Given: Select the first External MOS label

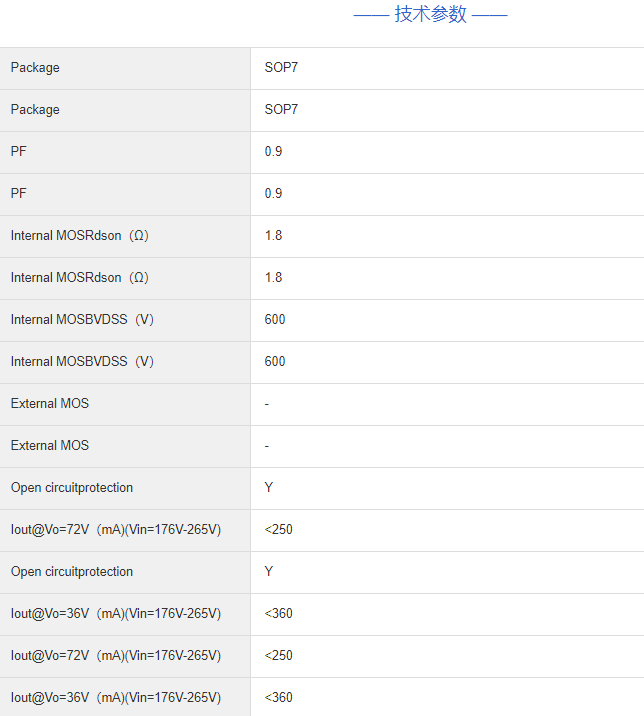Looking at the screenshot, I should pyautogui.click(x=50, y=404).
